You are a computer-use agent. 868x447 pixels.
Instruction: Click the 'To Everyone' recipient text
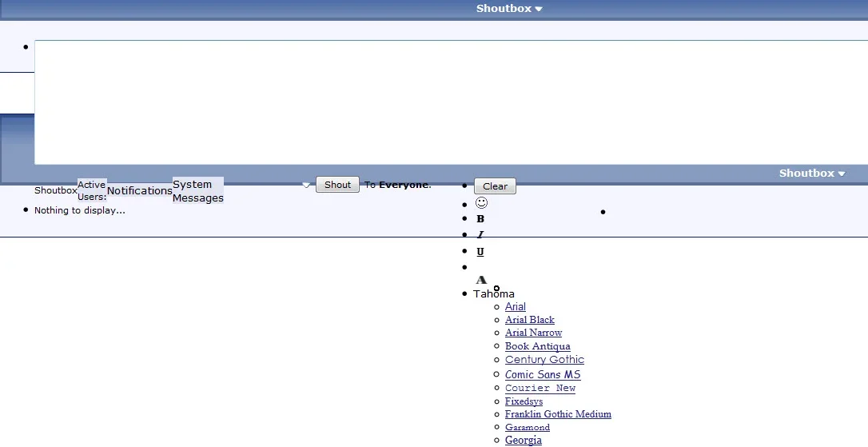(x=397, y=185)
